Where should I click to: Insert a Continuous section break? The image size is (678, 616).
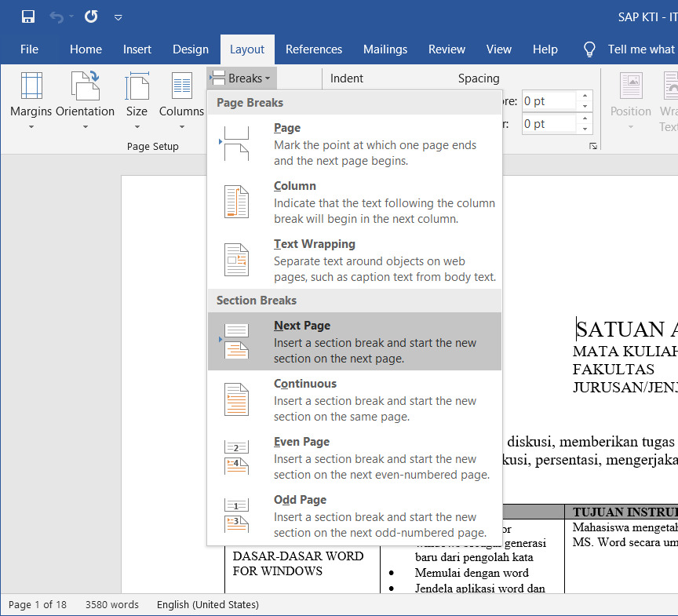coord(353,399)
